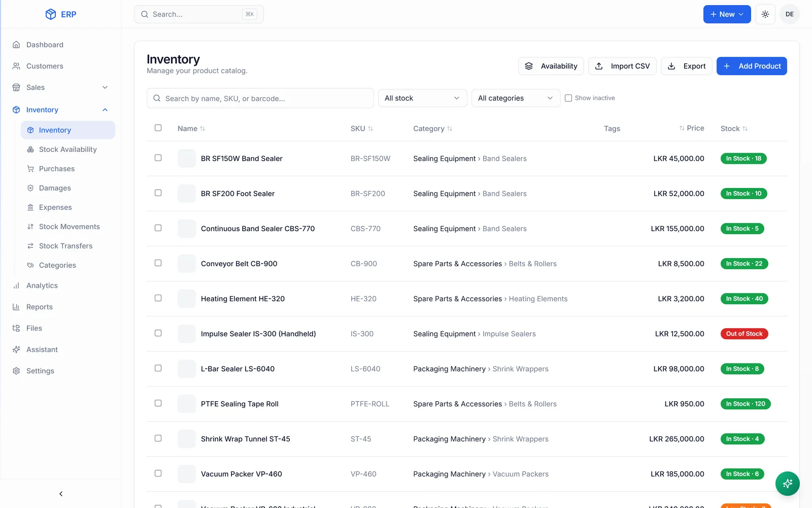Toggle the select-all checkbox in table header

158,128
